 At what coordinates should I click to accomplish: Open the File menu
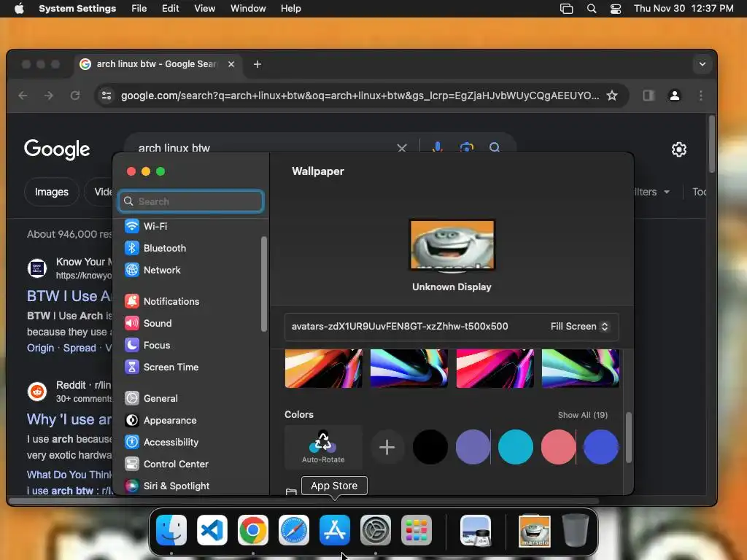click(139, 9)
